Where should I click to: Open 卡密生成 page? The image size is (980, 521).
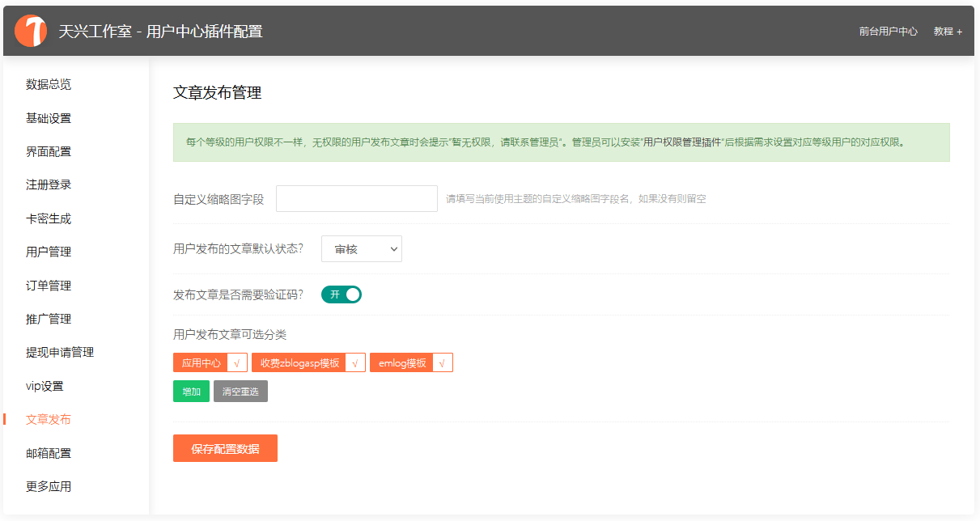pyautogui.click(x=49, y=218)
